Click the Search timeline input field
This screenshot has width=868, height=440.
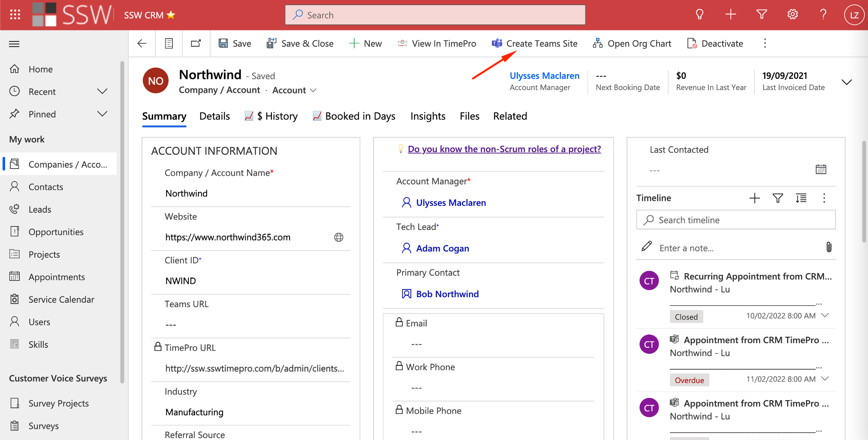coord(735,220)
